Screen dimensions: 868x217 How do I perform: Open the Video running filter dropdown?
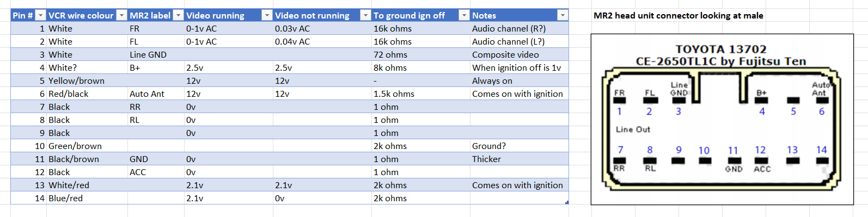pyautogui.click(x=267, y=15)
